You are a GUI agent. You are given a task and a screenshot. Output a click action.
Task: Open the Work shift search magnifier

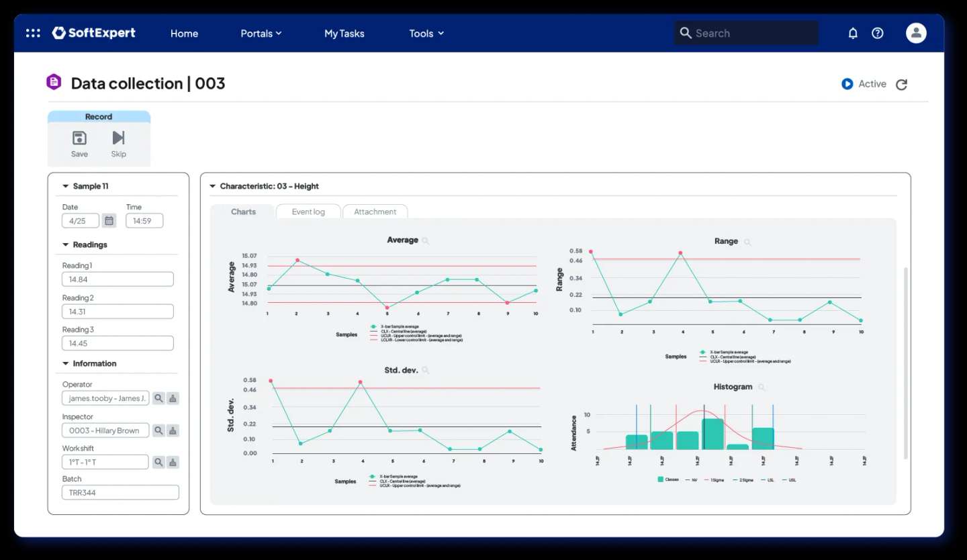coord(158,462)
